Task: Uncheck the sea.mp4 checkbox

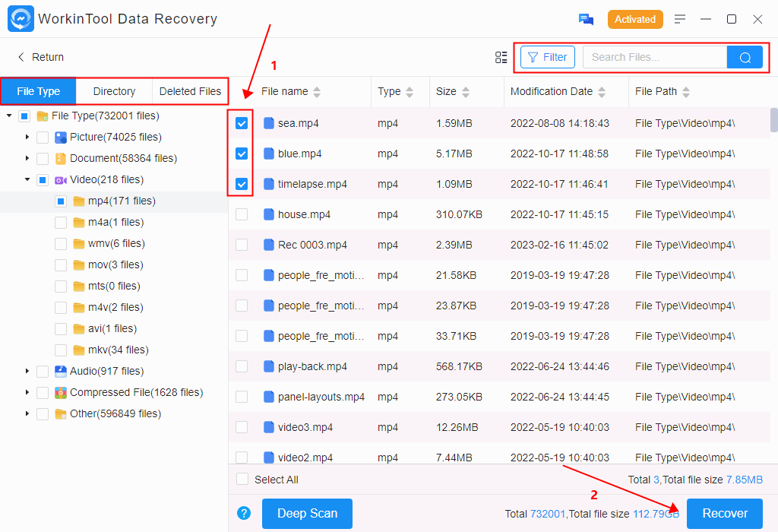Action: click(242, 123)
